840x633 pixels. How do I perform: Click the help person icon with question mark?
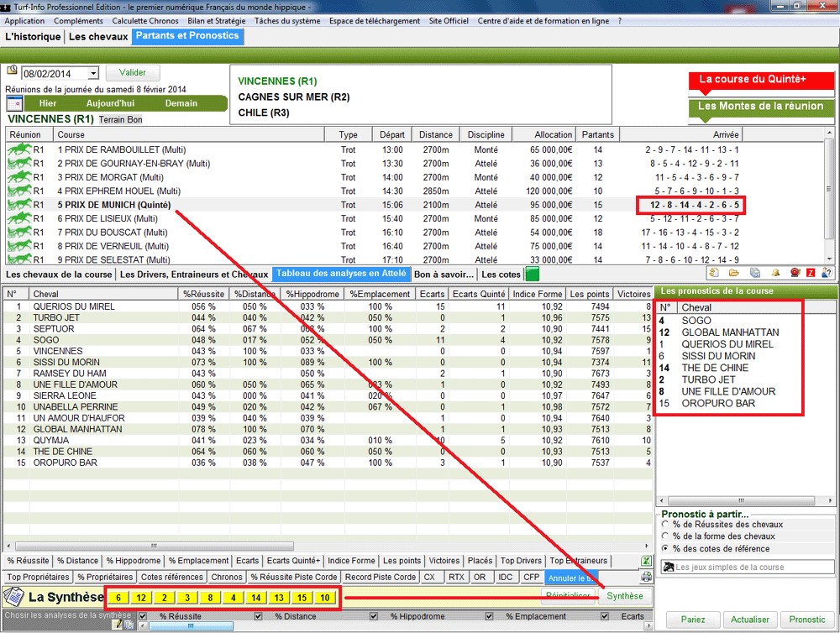pyautogui.click(x=827, y=273)
